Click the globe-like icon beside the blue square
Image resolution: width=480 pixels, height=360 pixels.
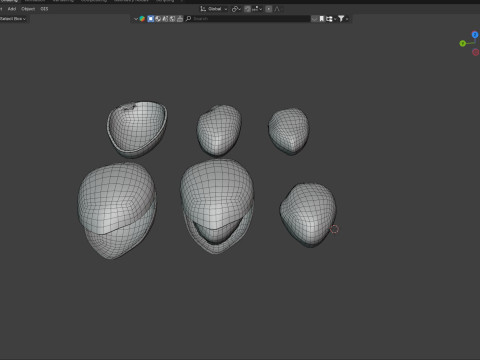[x=158, y=19]
